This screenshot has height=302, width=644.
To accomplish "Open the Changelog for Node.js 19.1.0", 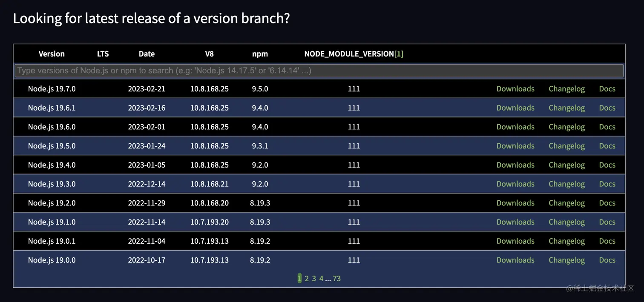I will (566, 222).
